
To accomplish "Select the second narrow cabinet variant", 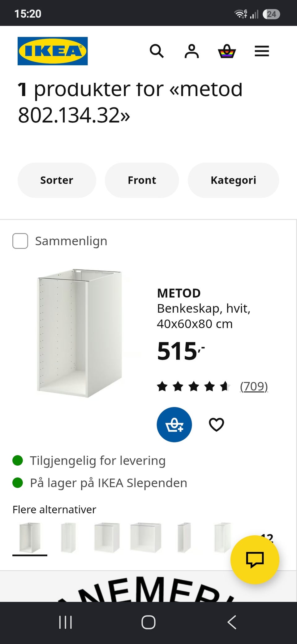I will (68, 538).
